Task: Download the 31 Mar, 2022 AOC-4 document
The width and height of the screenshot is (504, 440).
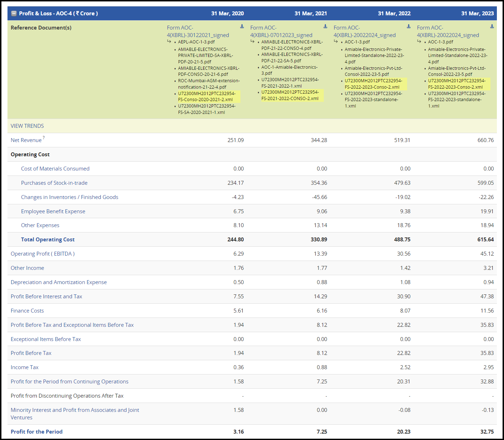Action: click(x=409, y=26)
